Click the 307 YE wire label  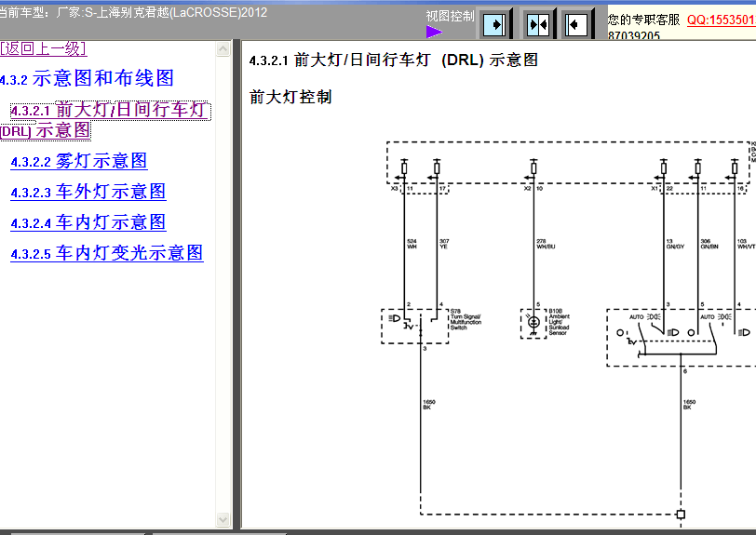click(444, 244)
